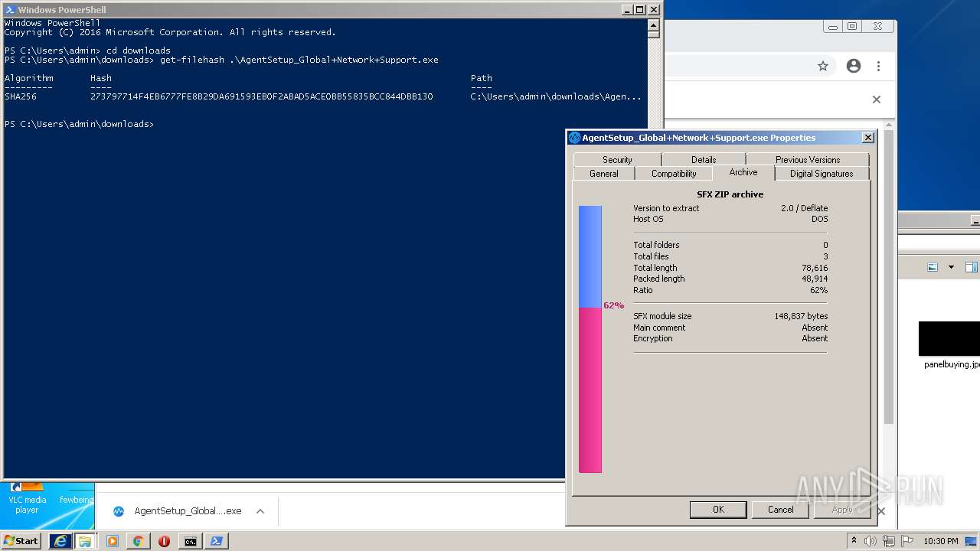
Task: Switch to the General tab
Action: point(604,174)
